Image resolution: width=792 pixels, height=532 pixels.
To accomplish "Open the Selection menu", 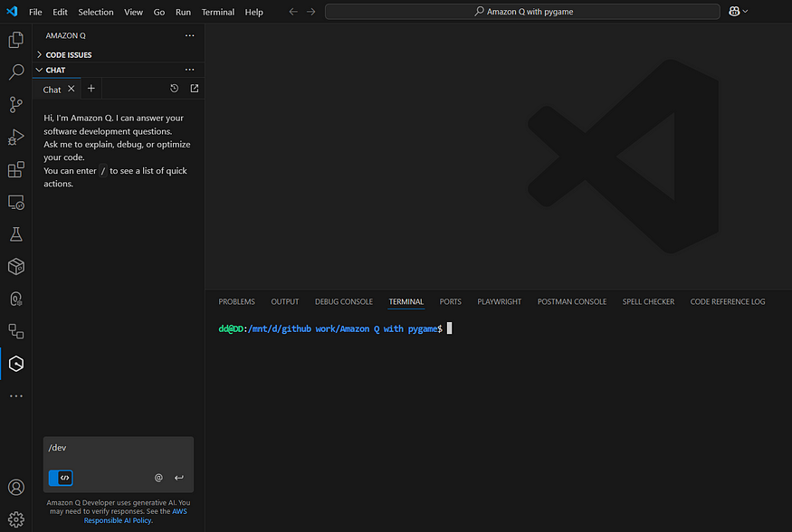I will tap(95, 12).
